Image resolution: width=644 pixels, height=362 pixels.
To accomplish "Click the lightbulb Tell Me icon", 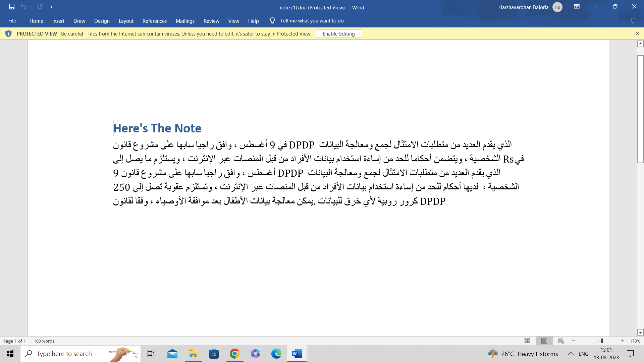I will pyautogui.click(x=272, y=21).
